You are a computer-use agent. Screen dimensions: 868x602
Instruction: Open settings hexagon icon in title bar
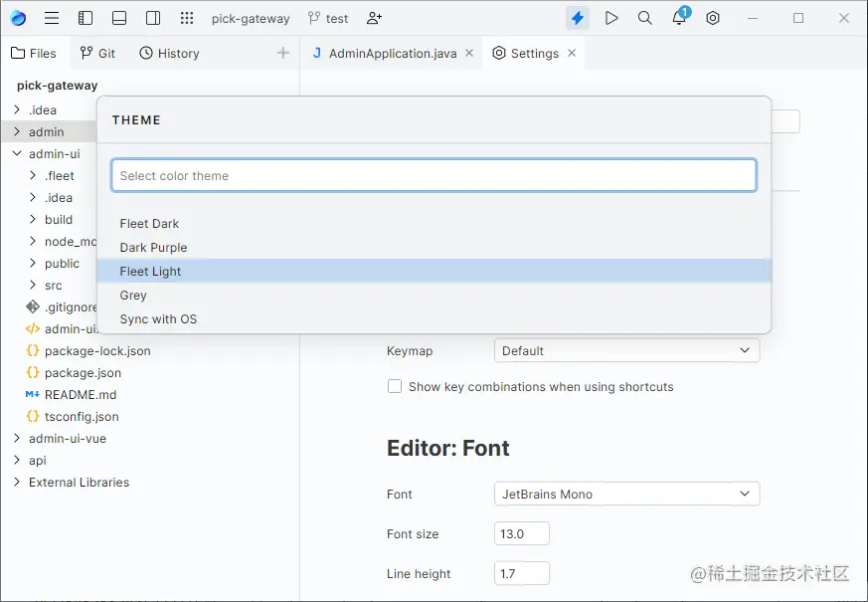pyautogui.click(x=713, y=18)
